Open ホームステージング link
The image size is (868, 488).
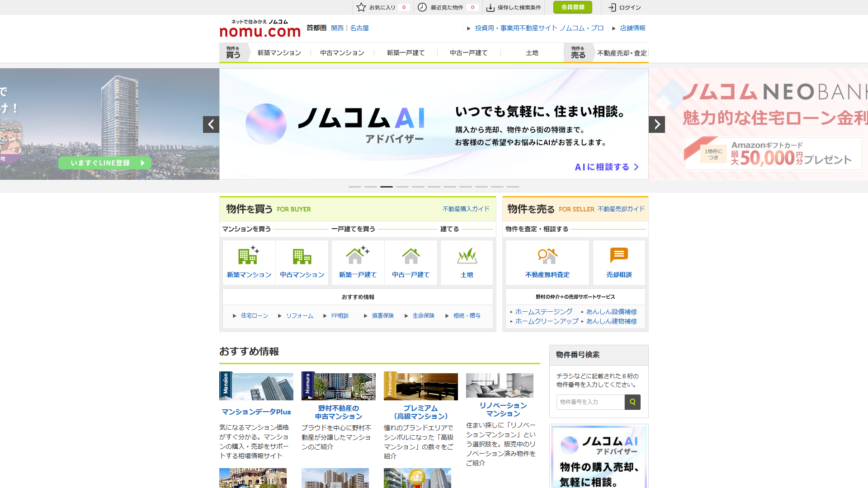coord(544,312)
